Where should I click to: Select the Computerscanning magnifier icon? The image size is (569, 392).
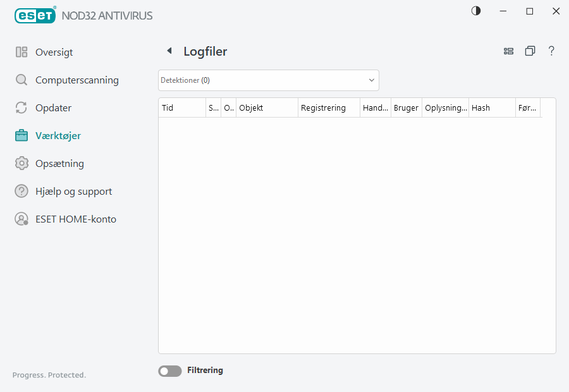click(x=21, y=80)
